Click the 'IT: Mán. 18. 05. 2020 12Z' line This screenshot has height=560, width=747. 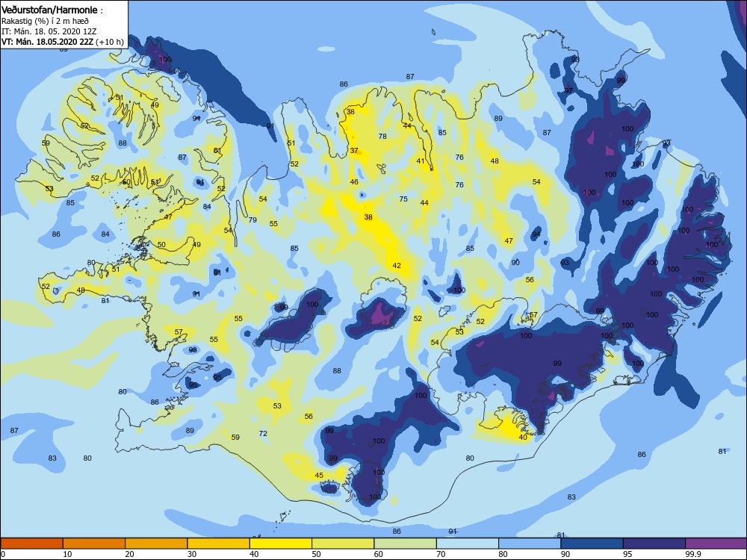pos(49,31)
